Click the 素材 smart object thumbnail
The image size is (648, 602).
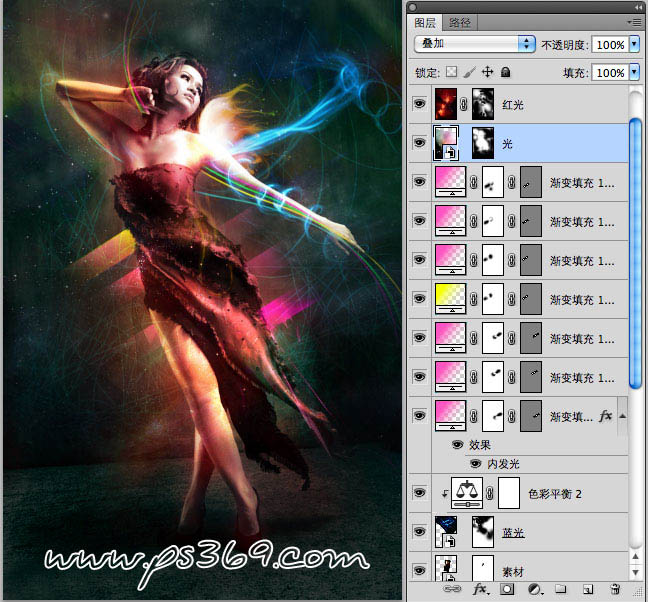pos(446,569)
